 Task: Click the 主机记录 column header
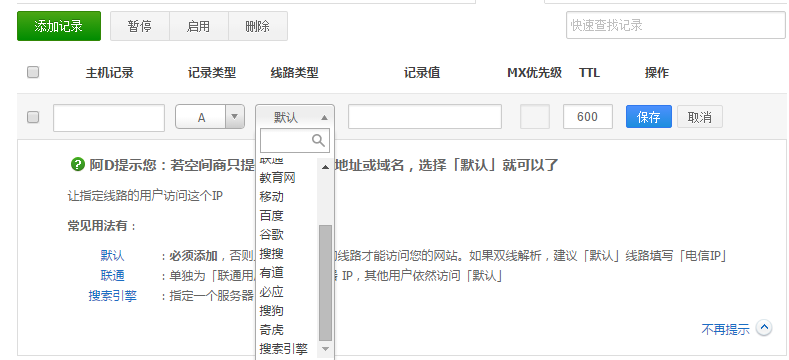click(110, 73)
